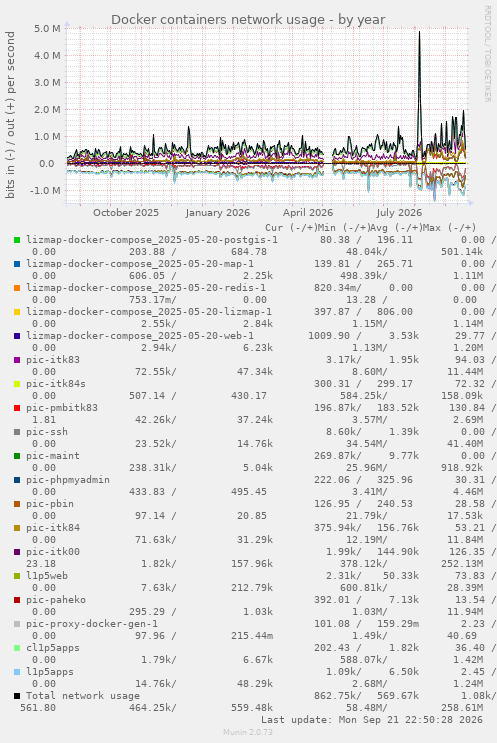Image resolution: width=497 pixels, height=743 pixels.
Task: Click the 0.0 y-axis tick label
Action: (47, 163)
